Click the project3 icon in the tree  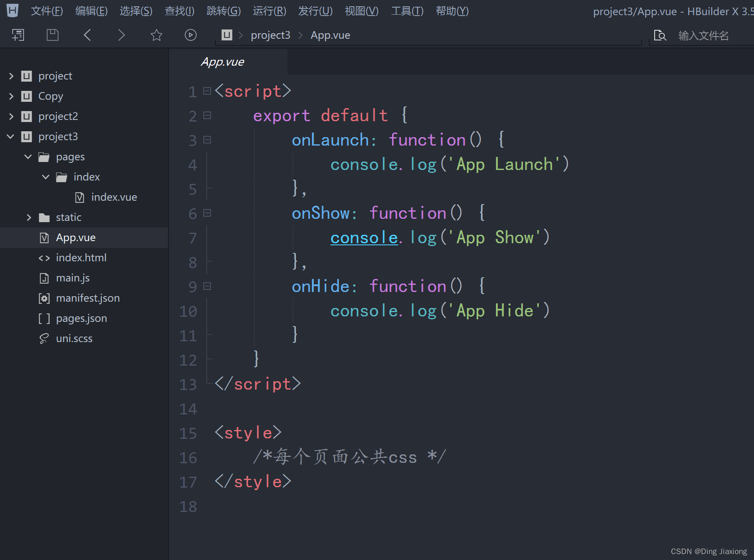click(x=27, y=137)
